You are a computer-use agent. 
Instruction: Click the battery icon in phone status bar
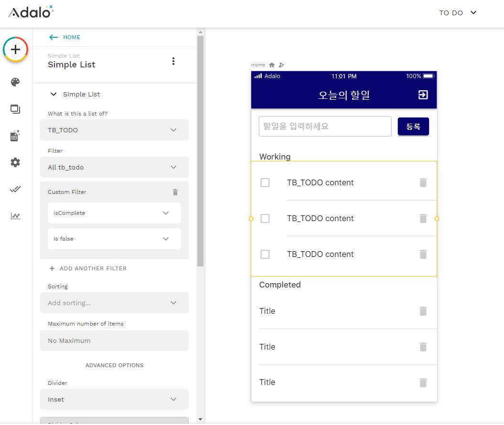(x=429, y=76)
